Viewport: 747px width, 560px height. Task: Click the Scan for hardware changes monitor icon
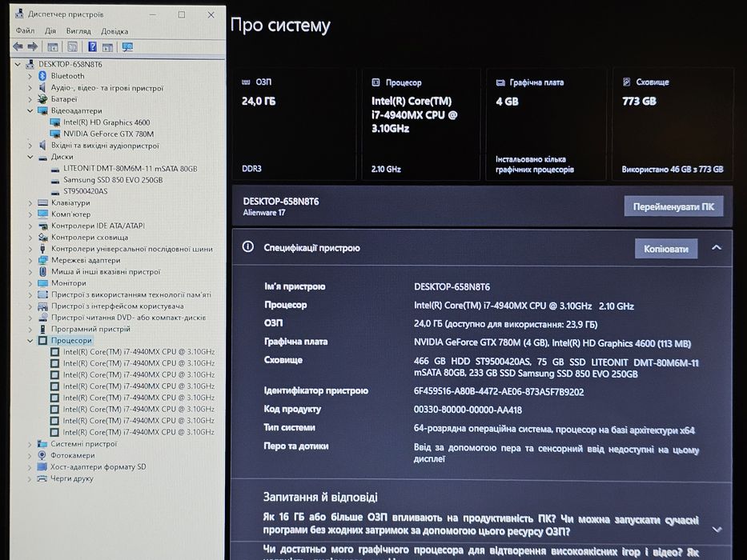(x=127, y=46)
